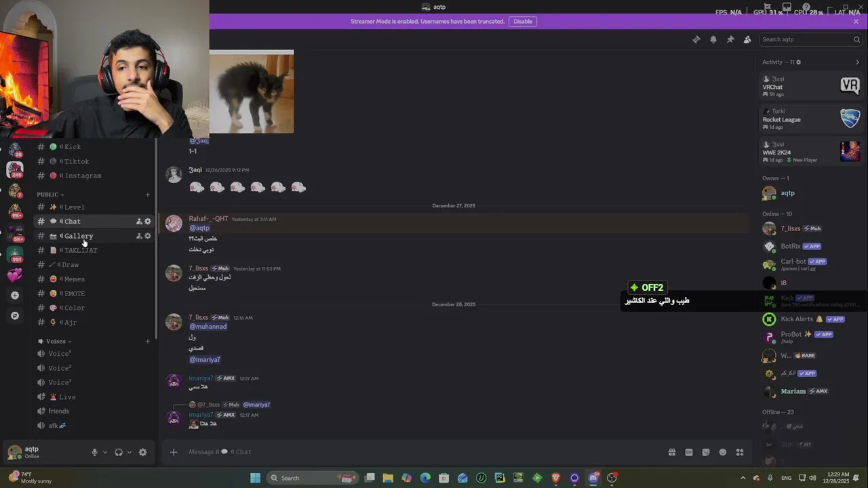The height and width of the screenshot is (488, 868).
Task: Open the Kick channel
Action: 94,146
